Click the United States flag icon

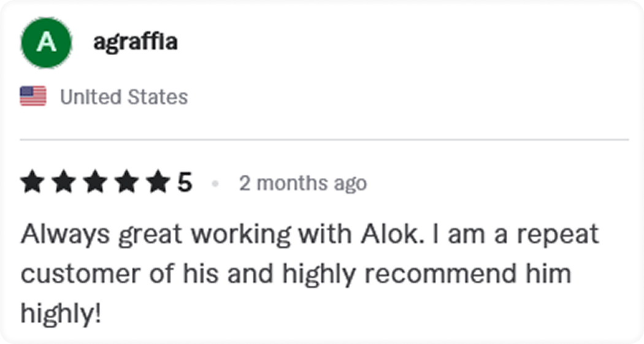33,97
